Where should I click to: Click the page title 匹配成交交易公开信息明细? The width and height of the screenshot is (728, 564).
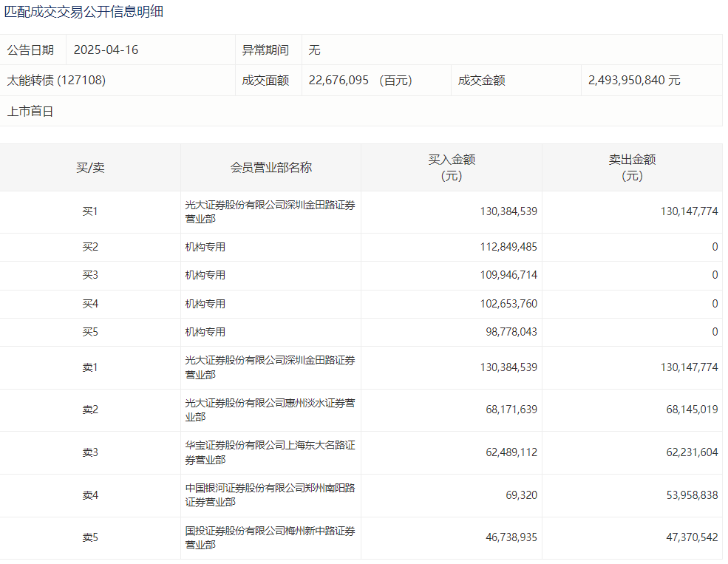point(84,12)
